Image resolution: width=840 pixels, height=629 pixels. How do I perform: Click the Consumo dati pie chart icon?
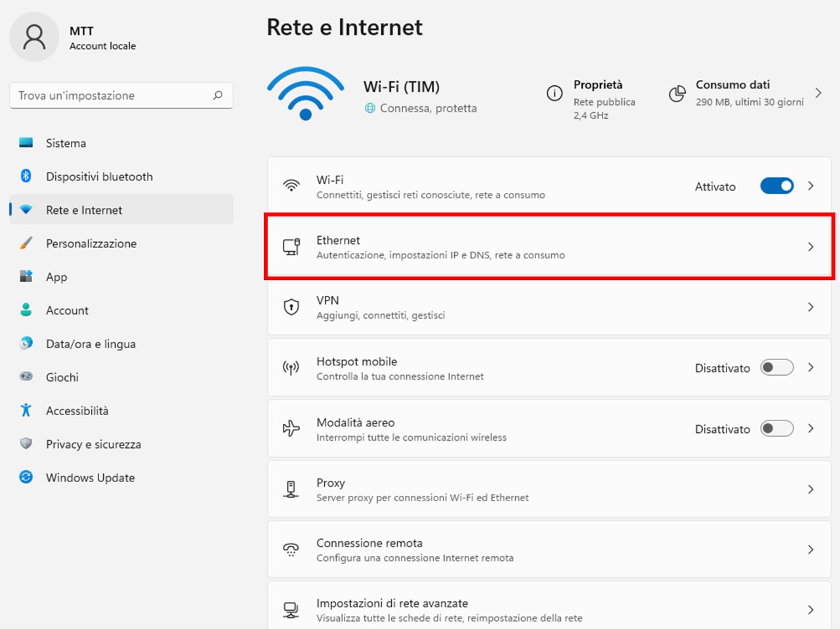click(677, 93)
